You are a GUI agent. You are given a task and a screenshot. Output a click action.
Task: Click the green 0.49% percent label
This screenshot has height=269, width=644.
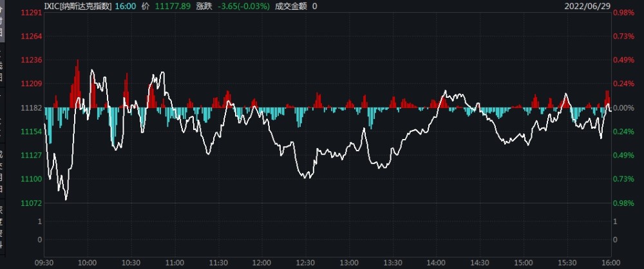pos(623,155)
